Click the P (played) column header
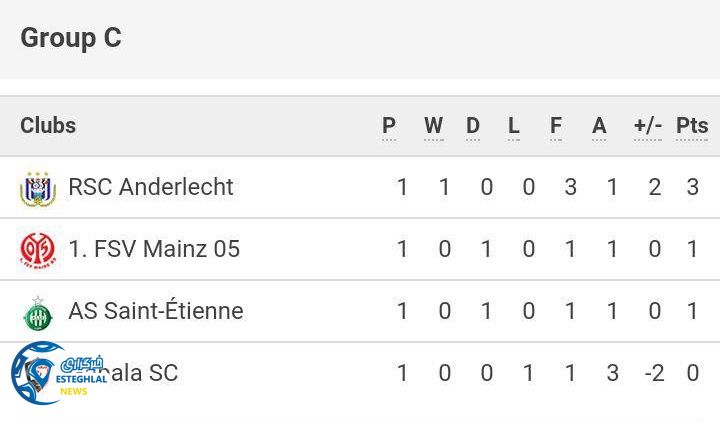The height and width of the screenshot is (423, 720). click(x=389, y=126)
